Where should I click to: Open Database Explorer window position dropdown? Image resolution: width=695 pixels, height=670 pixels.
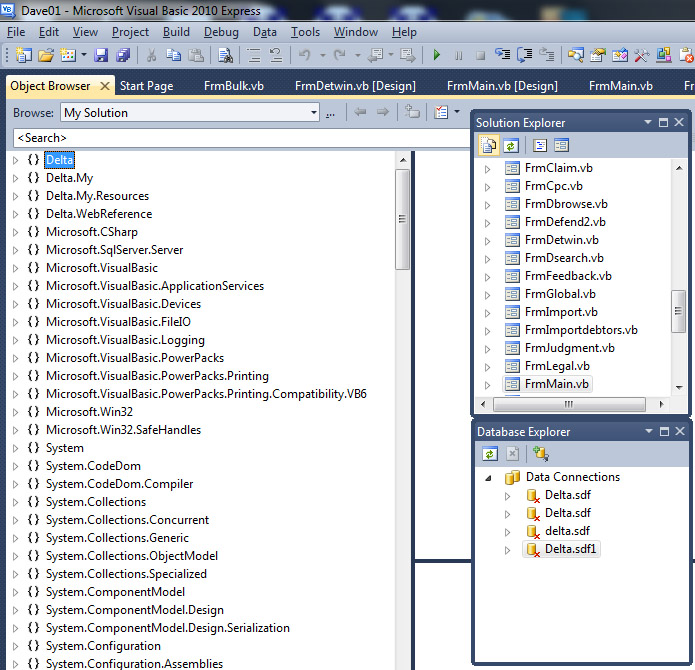click(649, 431)
